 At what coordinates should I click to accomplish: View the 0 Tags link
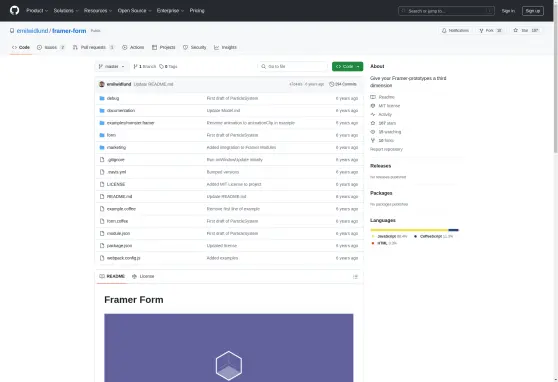[168, 67]
